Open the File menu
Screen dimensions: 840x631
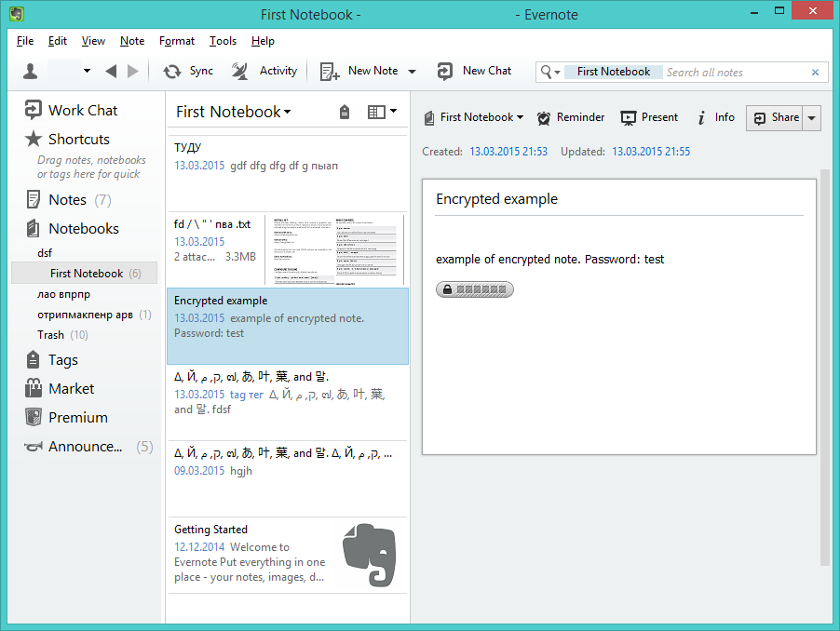click(25, 41)
